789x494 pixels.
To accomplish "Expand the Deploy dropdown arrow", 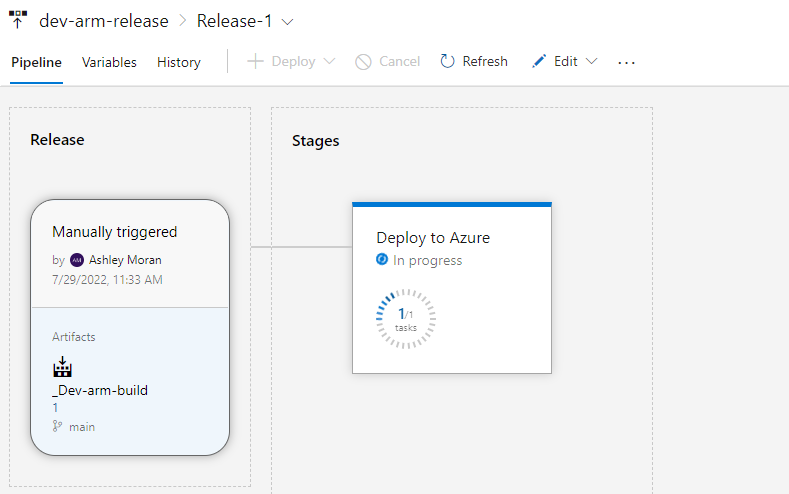I will [x=329, y=62].
